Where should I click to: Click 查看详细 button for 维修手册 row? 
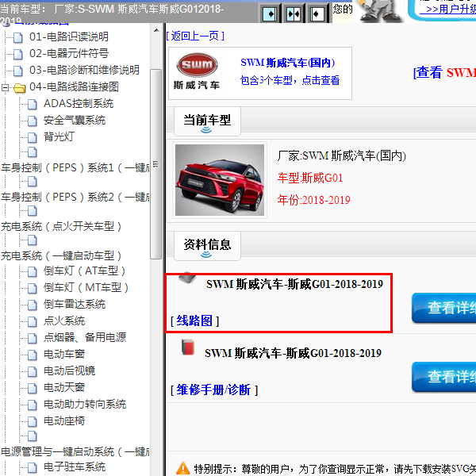tap(443, 377)
